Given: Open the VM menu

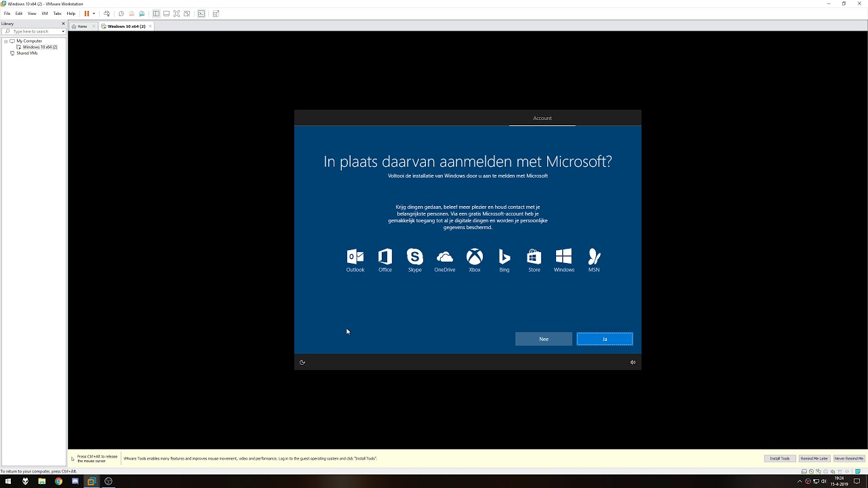Looking at the screenshot, I should [45, 14].
